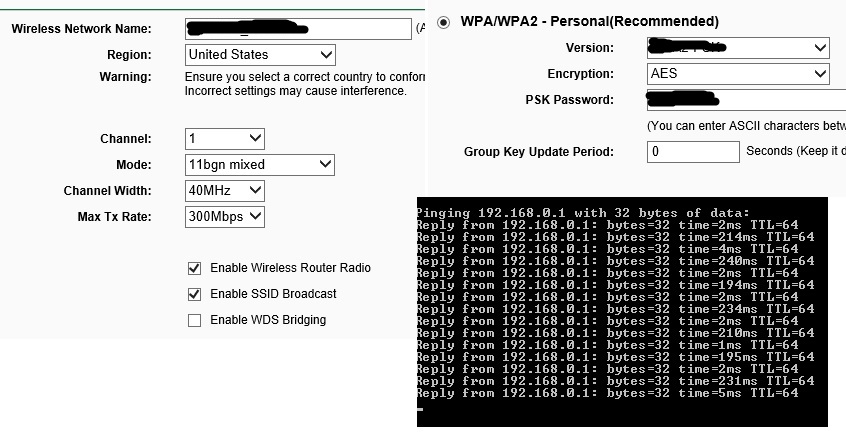Toggle the Enable SSID Broadcast checkbox

[x=194, y=294]
